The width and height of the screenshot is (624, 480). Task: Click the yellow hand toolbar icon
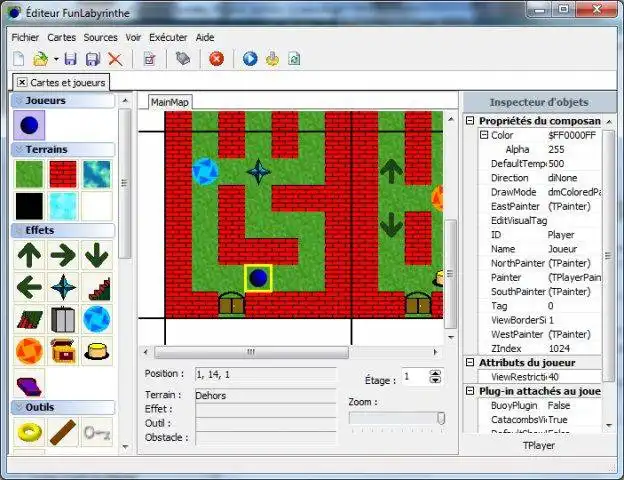tap(273, 59)
